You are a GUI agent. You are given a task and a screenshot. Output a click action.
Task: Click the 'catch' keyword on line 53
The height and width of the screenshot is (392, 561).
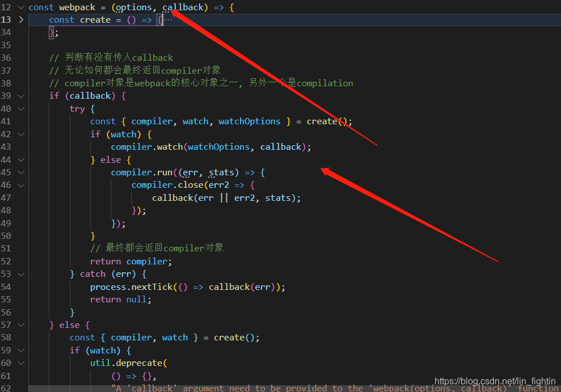coord(92,274)
